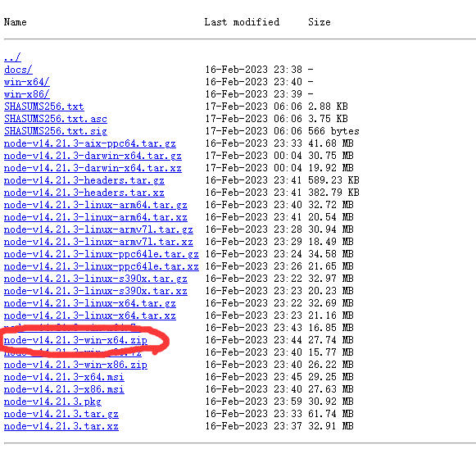Download node-v14.21.3-linux-armv7l.tar.xz

98,242
